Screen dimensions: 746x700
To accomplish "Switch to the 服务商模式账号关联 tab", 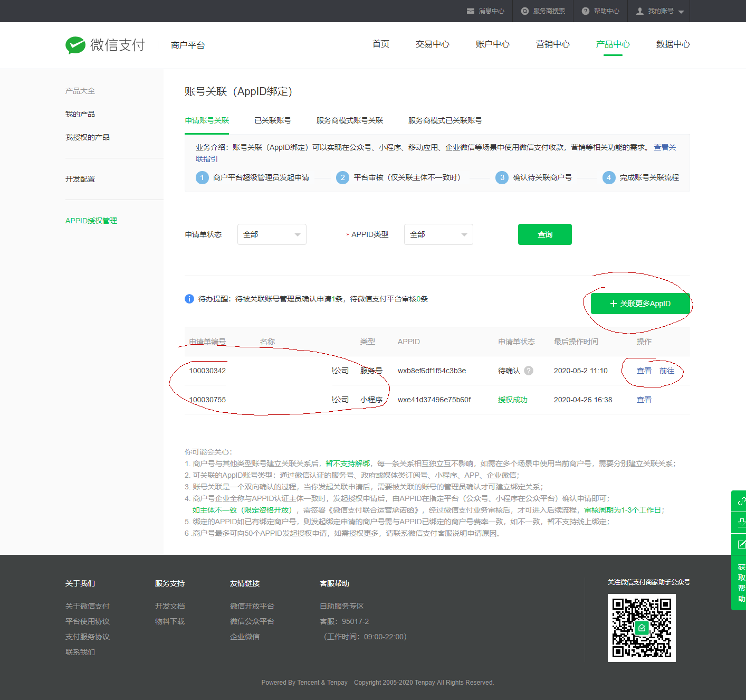I will tap(350, 120).
